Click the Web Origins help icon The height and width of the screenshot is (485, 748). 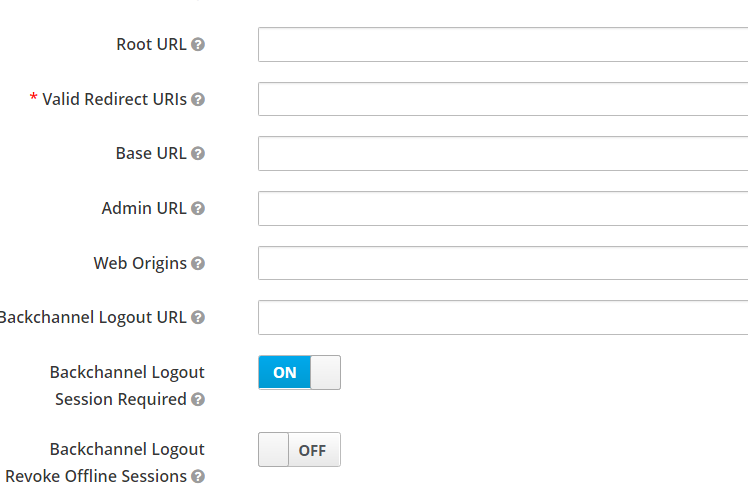[x=198, y=264]
